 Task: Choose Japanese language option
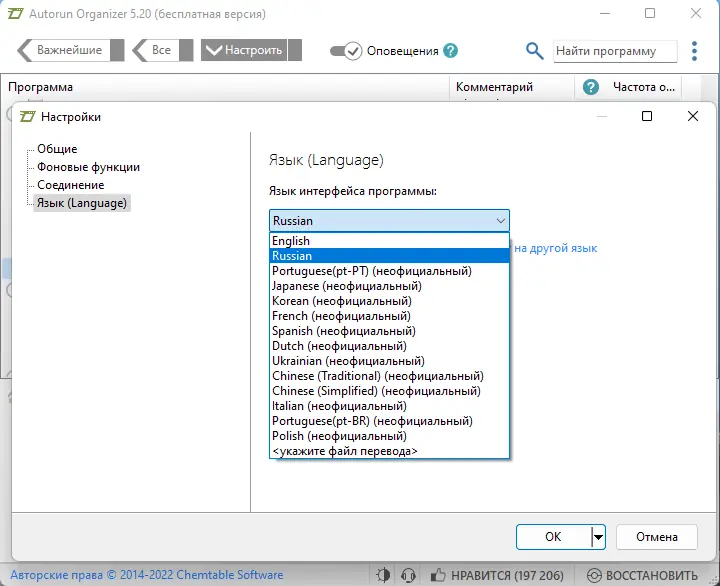point(389,286)
